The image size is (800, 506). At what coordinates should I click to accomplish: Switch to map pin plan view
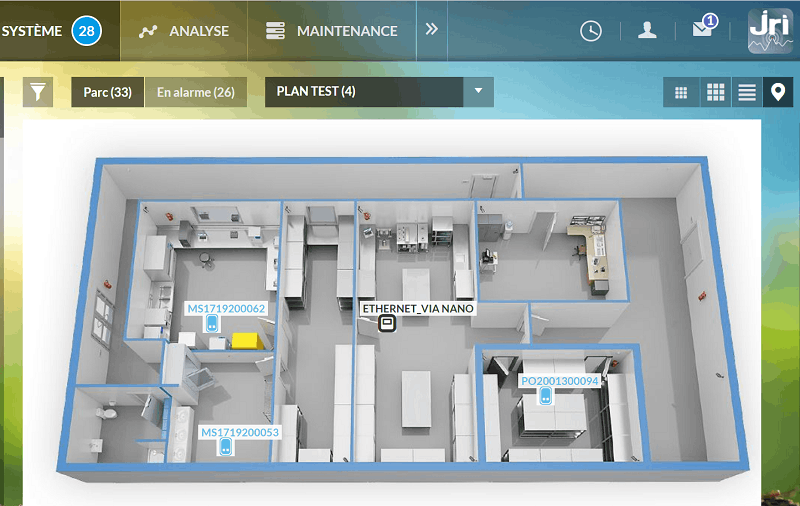tap(778, 92)
